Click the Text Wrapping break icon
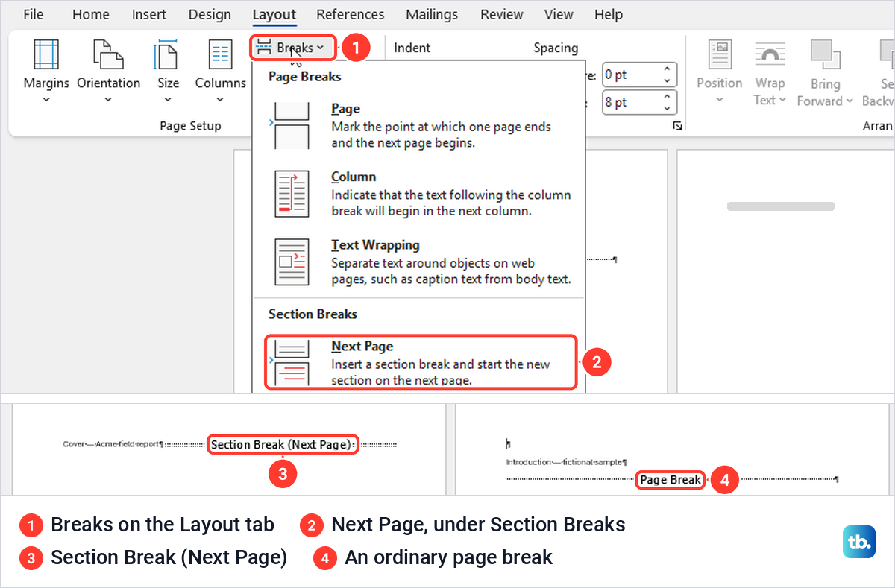The width and height of the screenshot is (895, 588). tap(291, 262)
